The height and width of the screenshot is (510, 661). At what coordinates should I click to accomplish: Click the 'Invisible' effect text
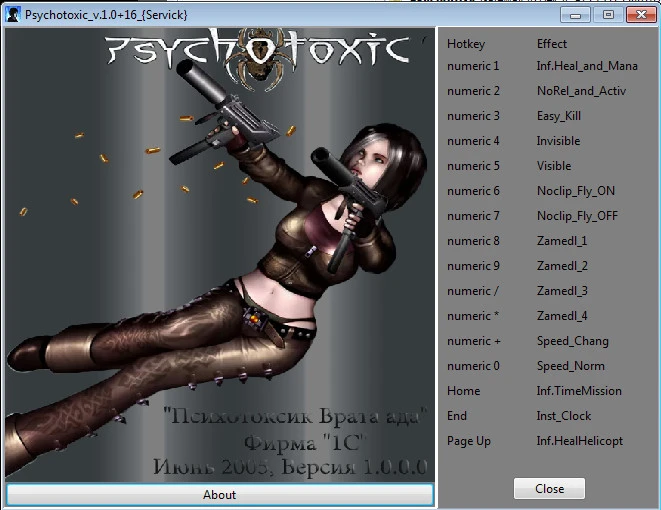coord(558,141)
